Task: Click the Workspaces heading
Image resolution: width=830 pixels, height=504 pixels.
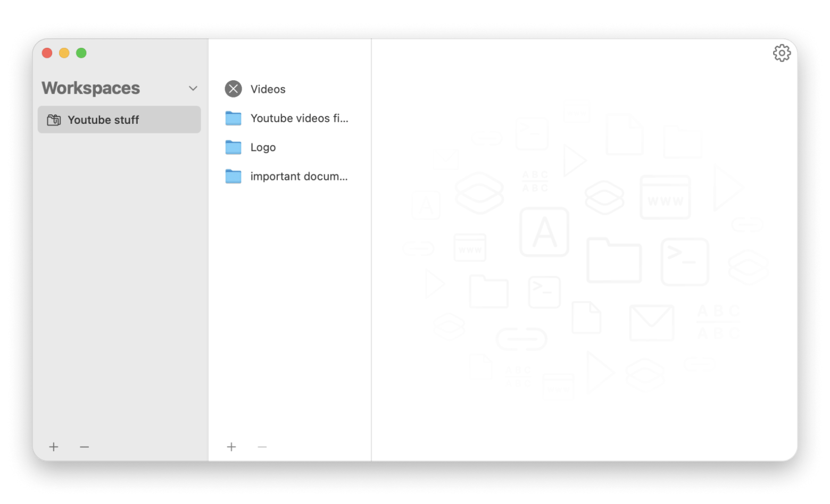Action: point(91,88)
